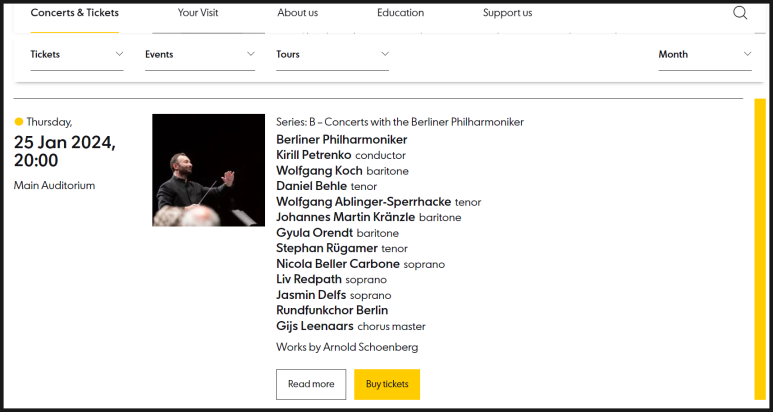Click Works by Arnold Schoenberg text
The image size is (773, 412).
pos(347,347)
